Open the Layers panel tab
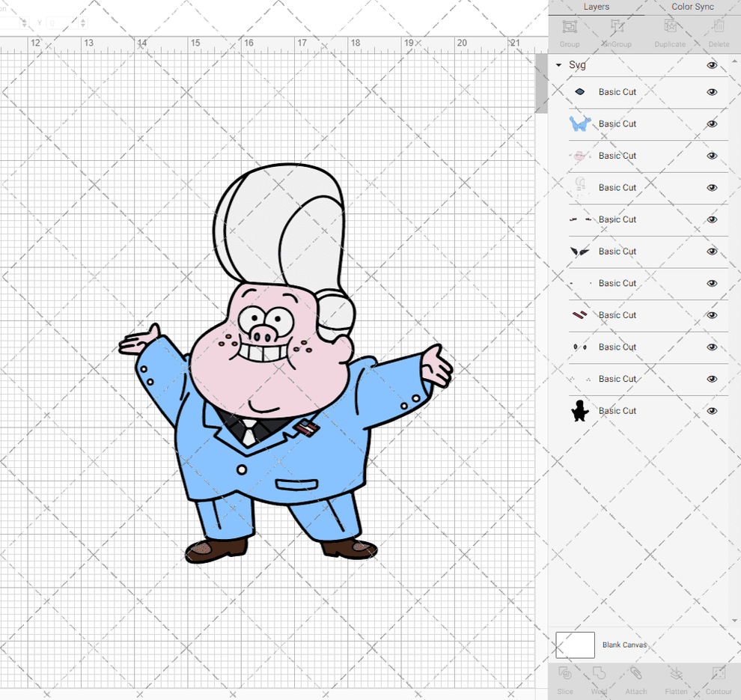Screen dimensions: 741x700 (597, 7)
